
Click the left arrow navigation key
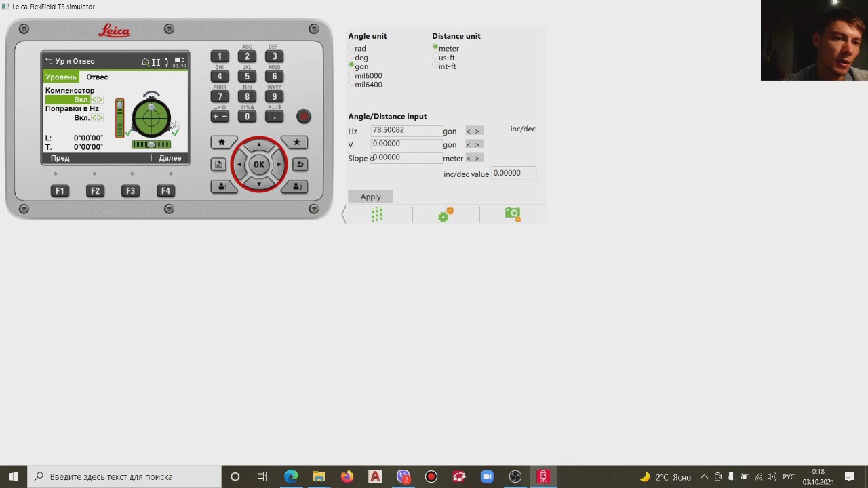click(239, 165)
